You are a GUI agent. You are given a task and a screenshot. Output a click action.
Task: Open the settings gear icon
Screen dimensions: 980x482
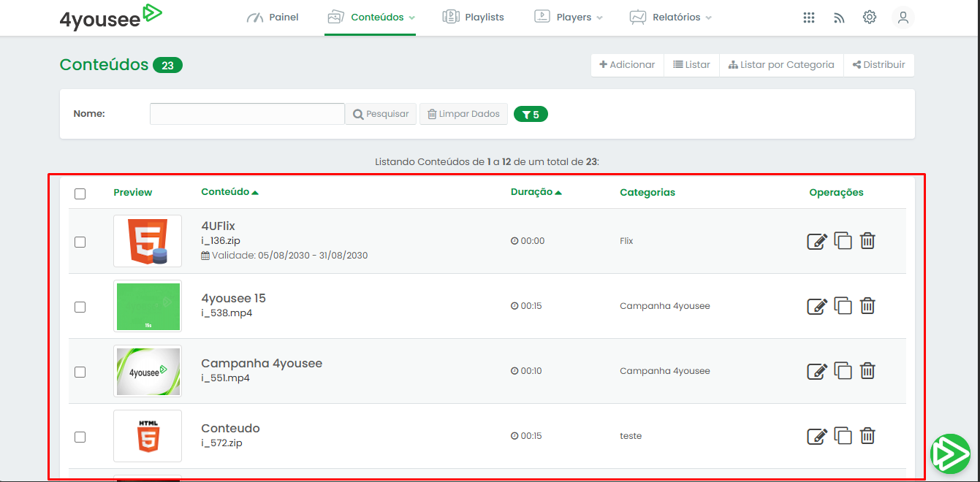click(x=870, y=17)
